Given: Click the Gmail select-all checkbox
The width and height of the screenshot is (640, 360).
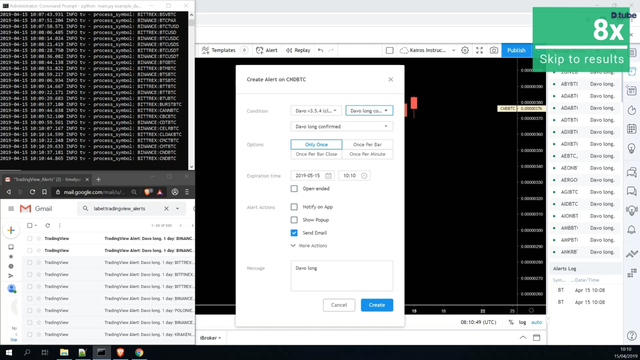Looking at the screenshot, I should click(x=29, y=225).
